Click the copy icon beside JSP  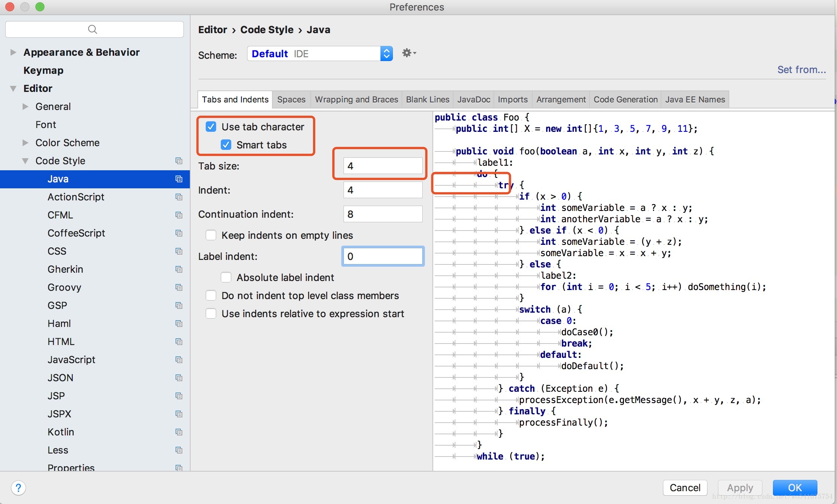pyautogui.click(x=179, y=396)
